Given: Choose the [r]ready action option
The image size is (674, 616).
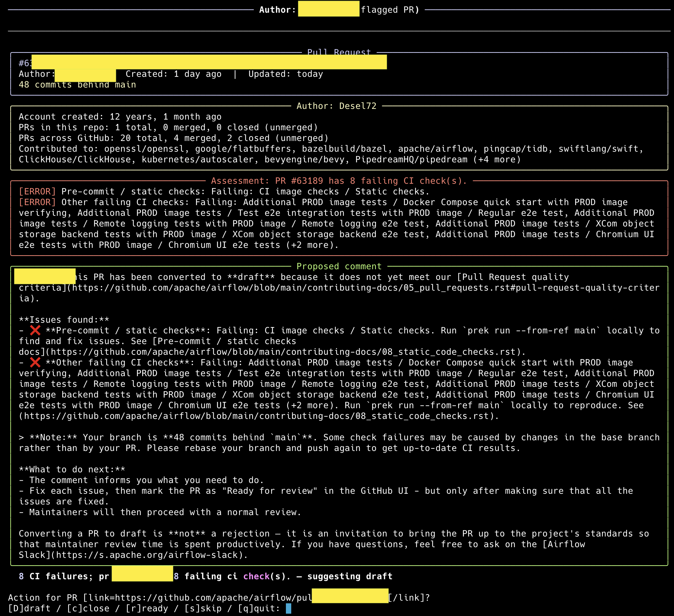Looking at the screenshot, I should click(147, 608).
